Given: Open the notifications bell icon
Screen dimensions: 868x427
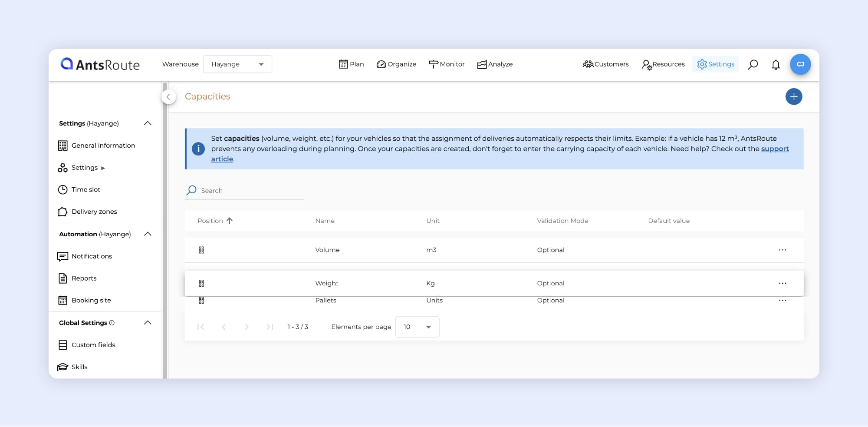Looking at the screenshot, I should [x=776, y=65].
